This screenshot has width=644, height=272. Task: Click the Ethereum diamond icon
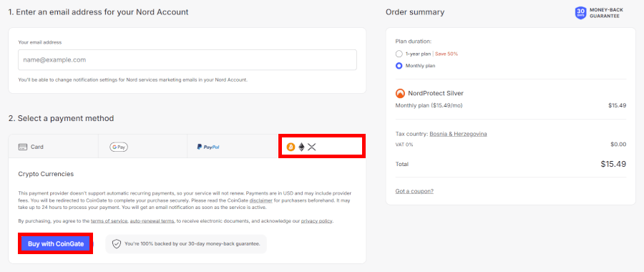(301, 147)
